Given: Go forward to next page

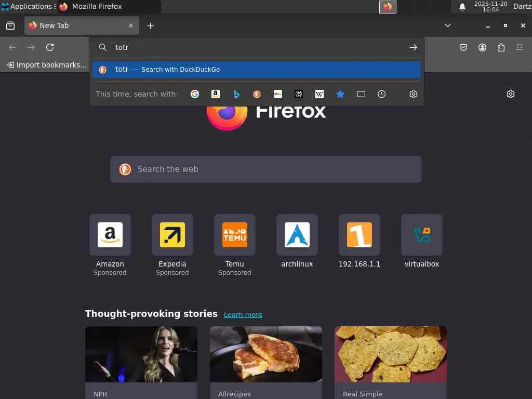Looking at the screenshot, I should point(31,47).
